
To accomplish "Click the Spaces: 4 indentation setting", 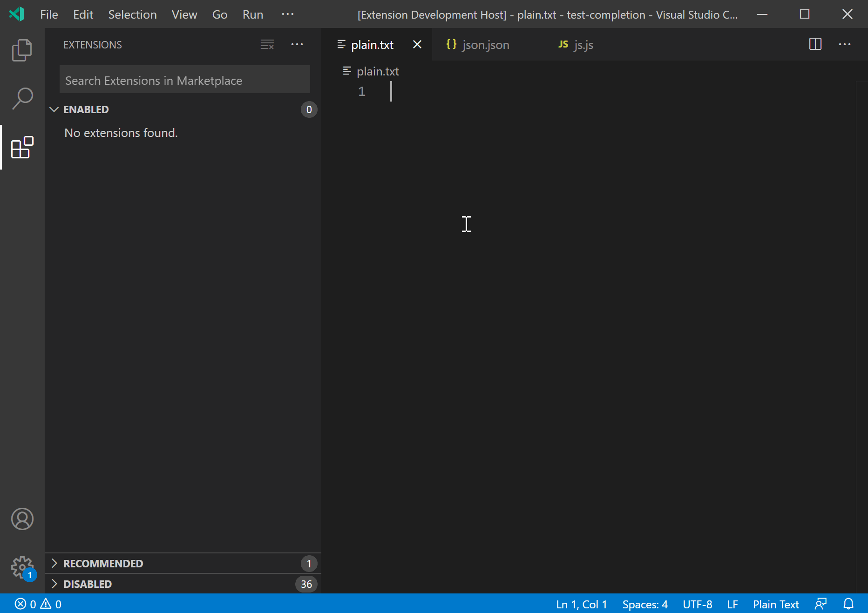I will (645, 604).
